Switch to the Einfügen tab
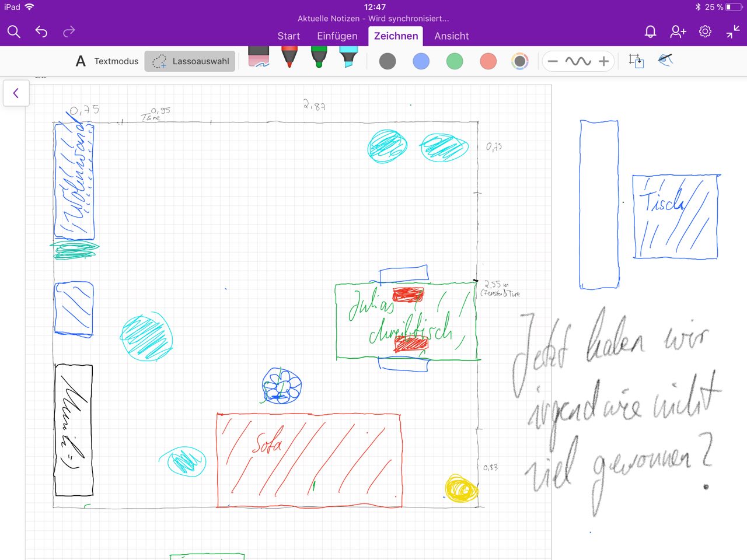This screenshot has width=747, height=560. click(x=337, y=36)
